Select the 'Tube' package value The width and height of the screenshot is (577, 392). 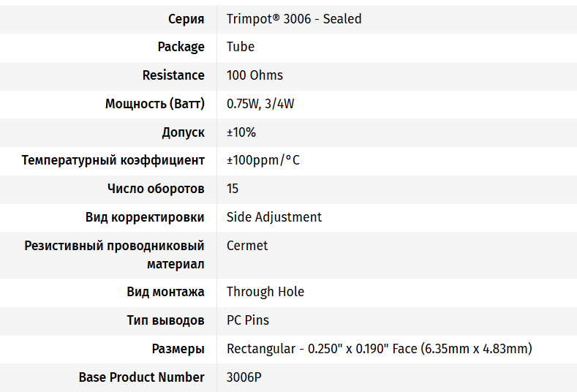pyautogui.click(x=241, y=47)
